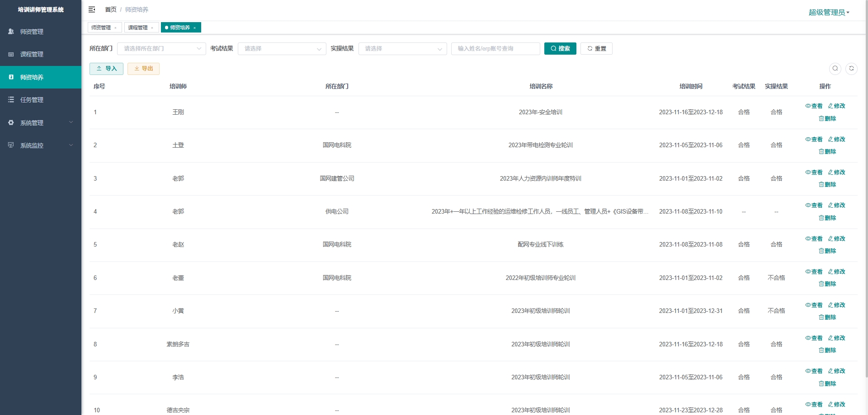The image size is (868, 415).
Task: Refresh the table with the circular refresh icon
Action: (851, 69)
